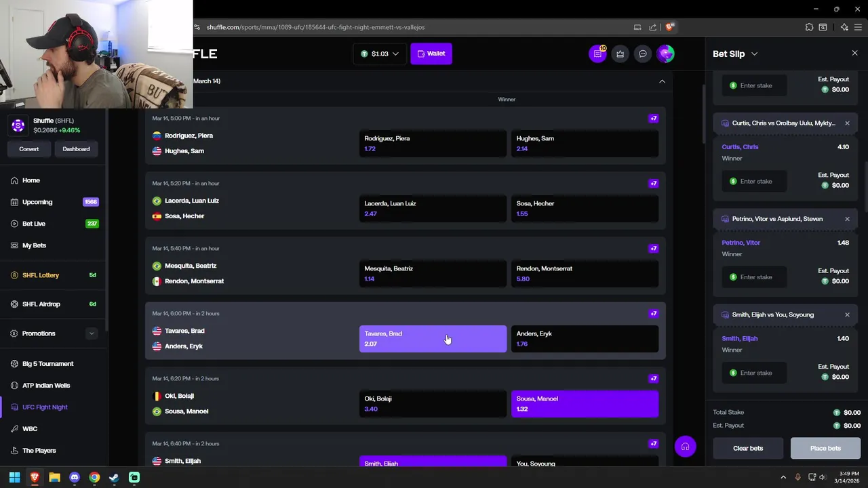The height and width of the screenshot is (488, 868).
Task: Open SHFL Lottery in the sidebar
Action: (x=54, y=275)
